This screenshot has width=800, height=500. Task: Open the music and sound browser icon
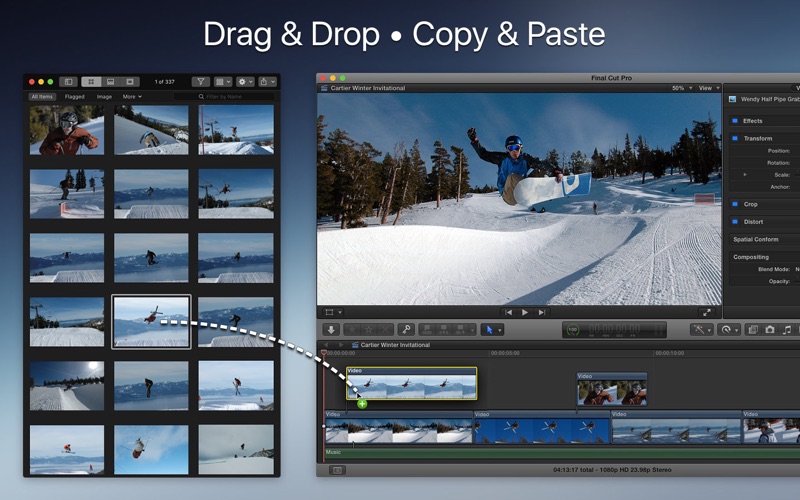[786, 329]
